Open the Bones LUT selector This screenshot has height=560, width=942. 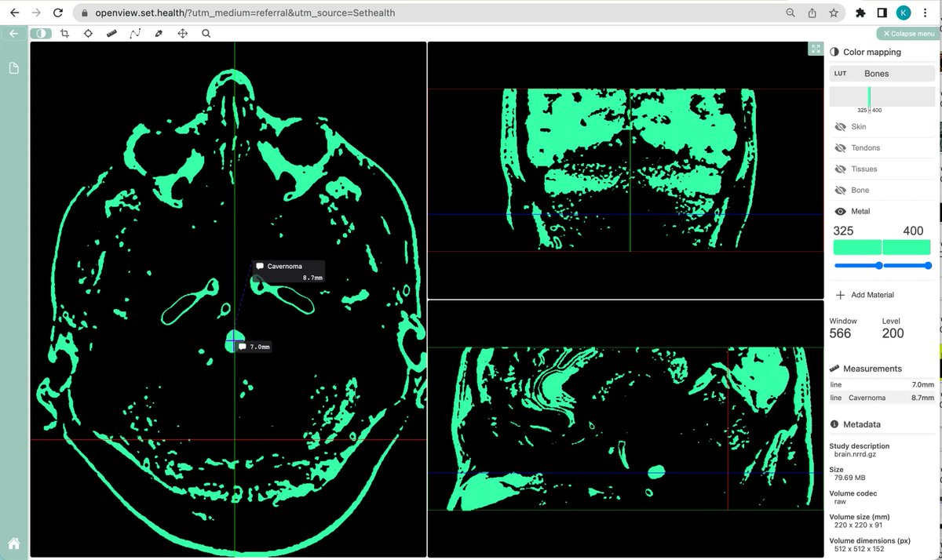pyautogui.click(x=882, y=73)
